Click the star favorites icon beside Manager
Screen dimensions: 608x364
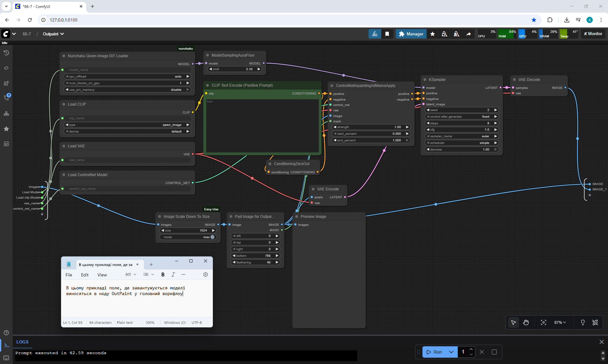coord(433,34)
